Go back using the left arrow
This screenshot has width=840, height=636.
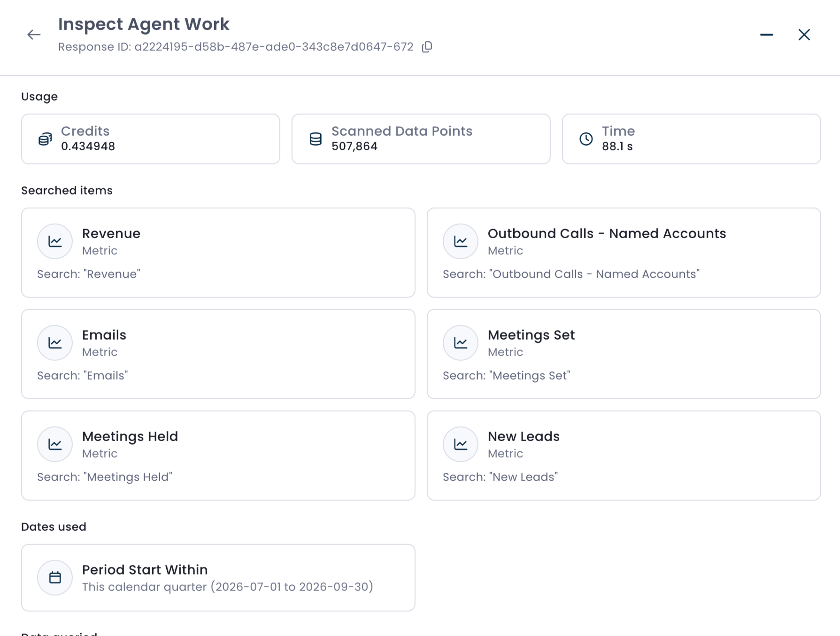(x=34, y=35)
